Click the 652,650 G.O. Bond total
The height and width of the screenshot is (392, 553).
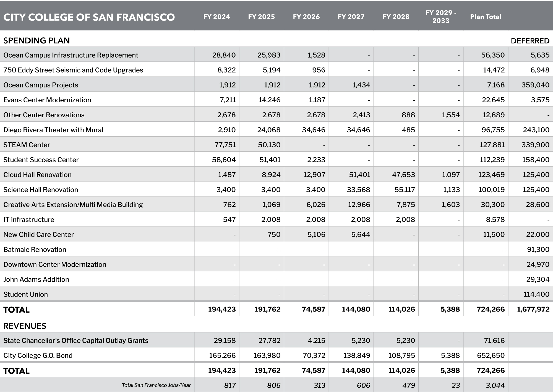[x=491, y=355]
